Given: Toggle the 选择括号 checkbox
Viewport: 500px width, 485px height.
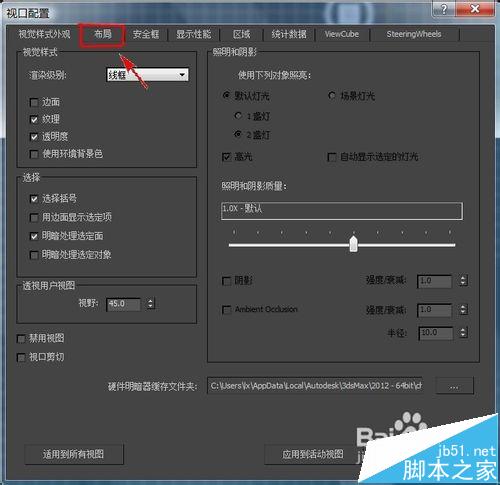Looking at the screenshot, I should tap(34, 199).
